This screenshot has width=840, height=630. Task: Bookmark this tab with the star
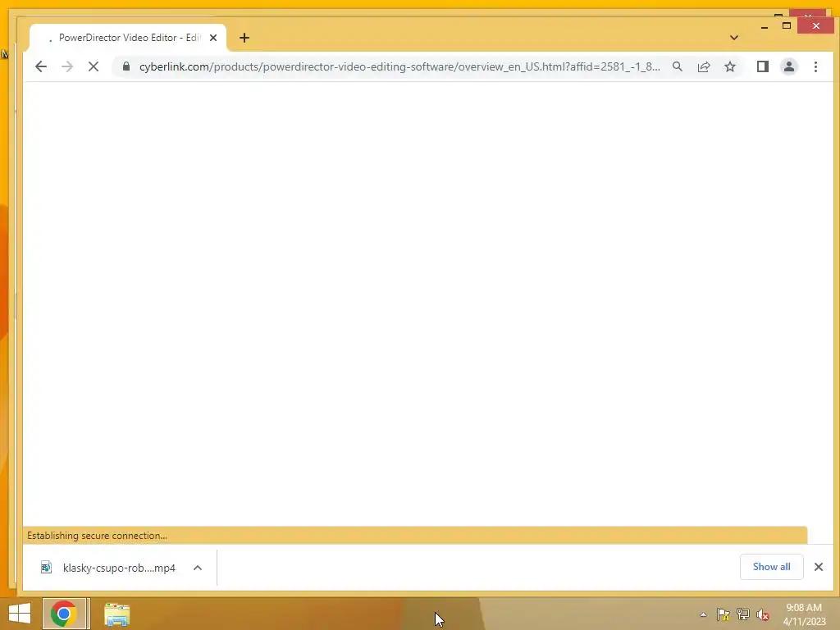click(730, 66)
